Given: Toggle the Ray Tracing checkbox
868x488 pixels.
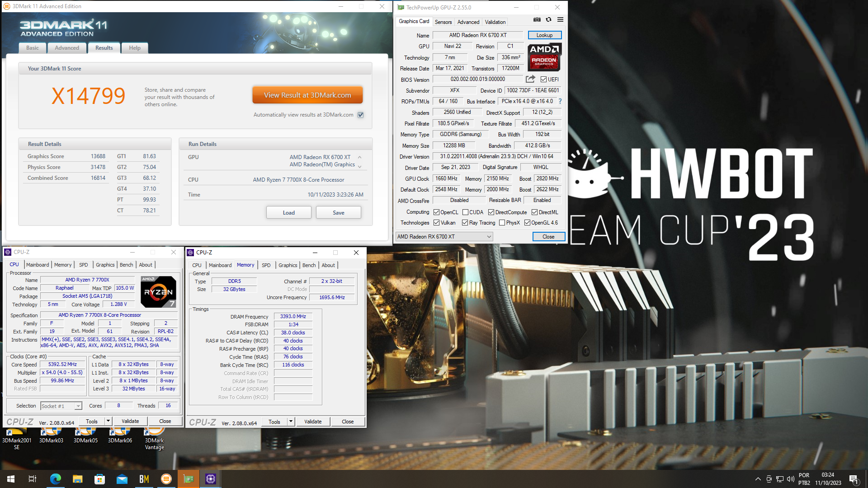Looking at the screenshot, I should pos(465,223).
